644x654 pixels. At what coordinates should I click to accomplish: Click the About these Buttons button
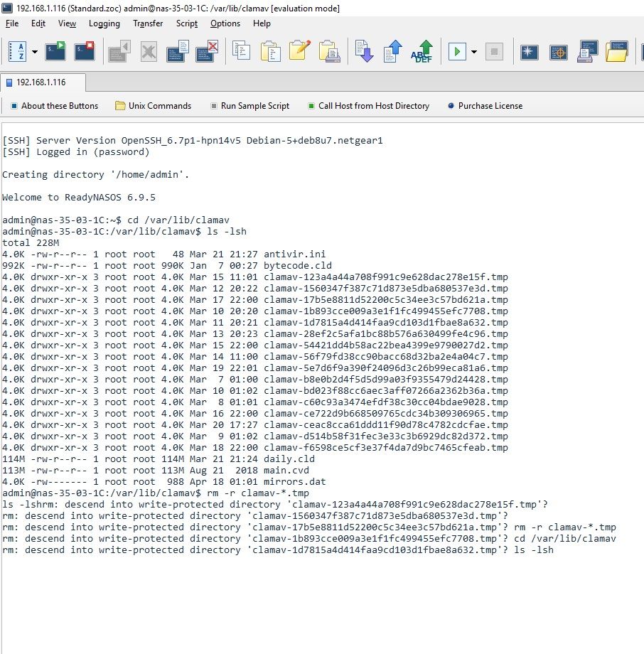pos(55,105)
